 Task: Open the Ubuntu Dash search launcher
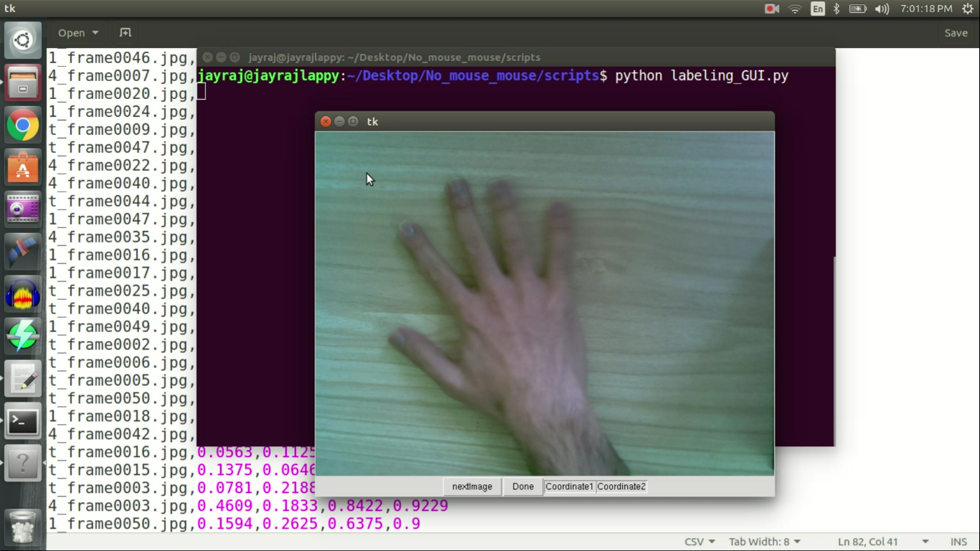[x=23, y=40]
